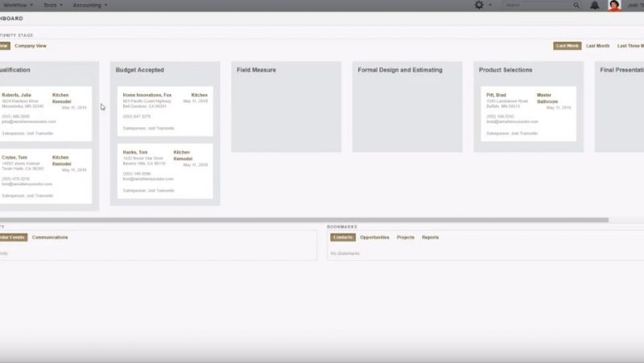The width and height of the screenshot is (644, 363).
Task: Click the user profile avatar
Action: coord(614,6)
